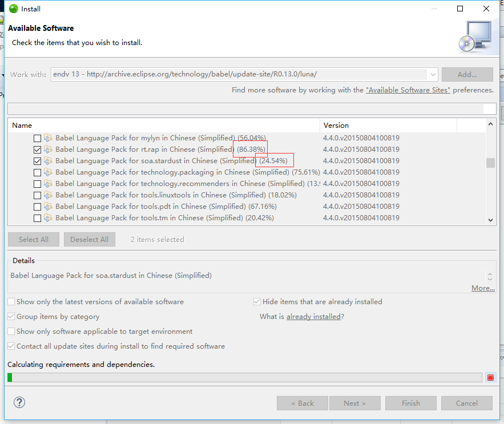This screenshot has height=424, width=504.
Task: Select the mylyn Chinese language pack row
Action: [247, 138]
